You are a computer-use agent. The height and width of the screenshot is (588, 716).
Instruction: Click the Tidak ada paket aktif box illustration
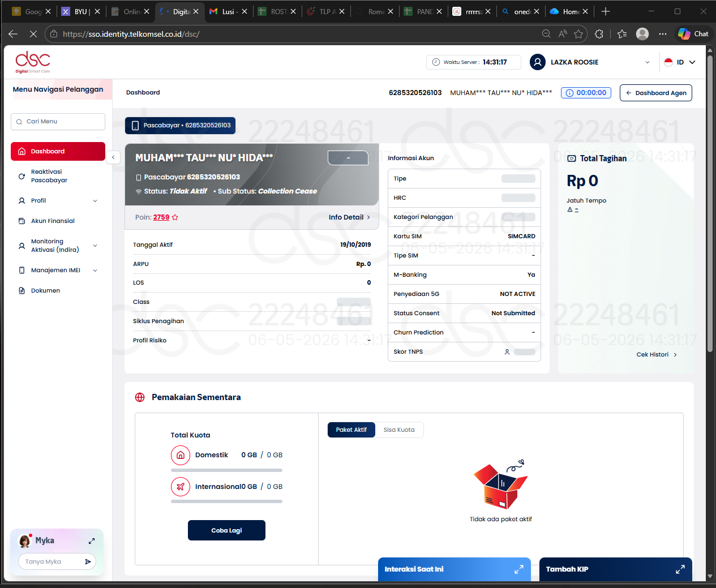[501, 484]
